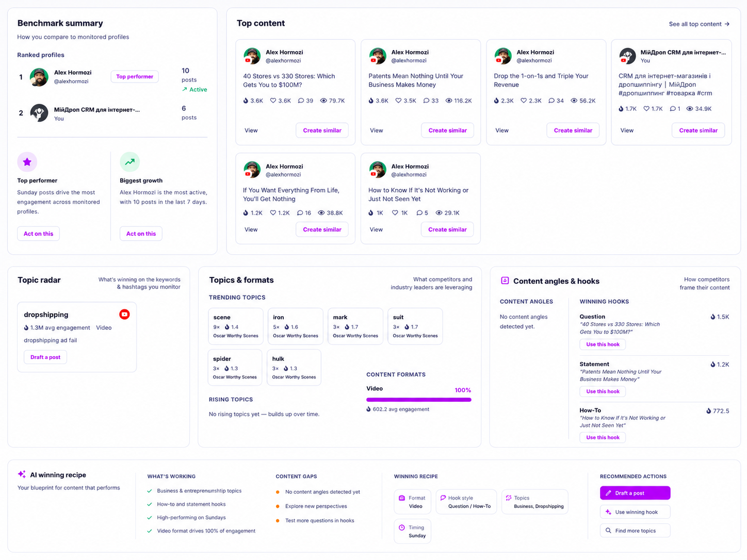Screen dimensions: 747x560
Task: Select the 'hulk' trending topic card
Action: (294, 368)
